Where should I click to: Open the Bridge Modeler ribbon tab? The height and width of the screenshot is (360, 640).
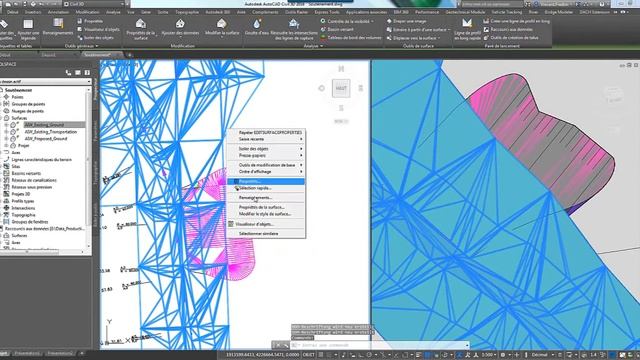(x=558, y=12)
